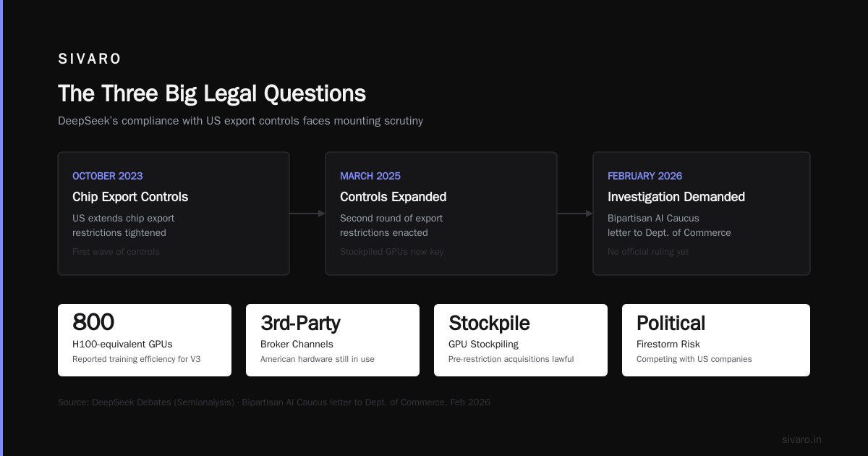868x456 pixels.
Task: Click the "First wave of controls" note
Action: (x=116, y=252)
